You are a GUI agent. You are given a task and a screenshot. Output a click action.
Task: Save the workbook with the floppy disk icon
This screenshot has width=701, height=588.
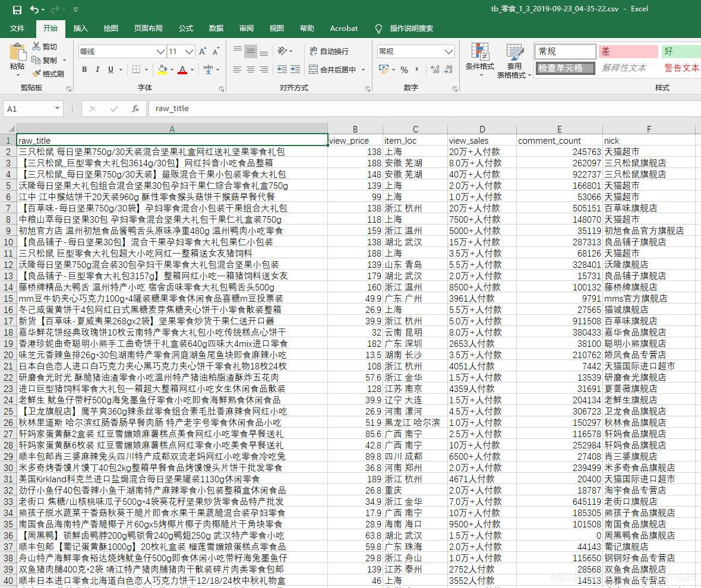point(17,10)
